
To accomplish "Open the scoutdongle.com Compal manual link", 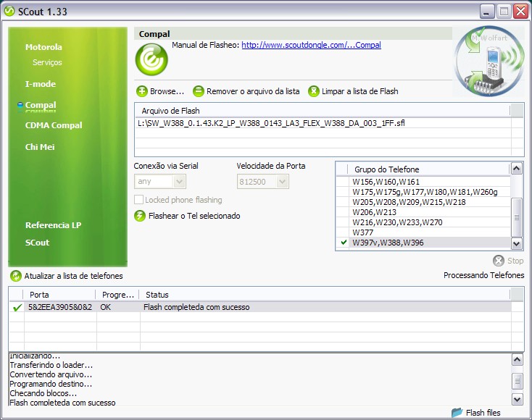I will pyautogui.click(x=311, y=45).
